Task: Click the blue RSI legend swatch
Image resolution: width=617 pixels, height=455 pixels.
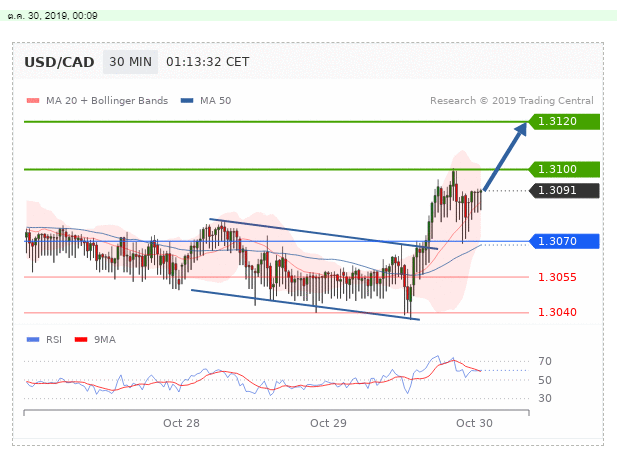Action: 33,339
